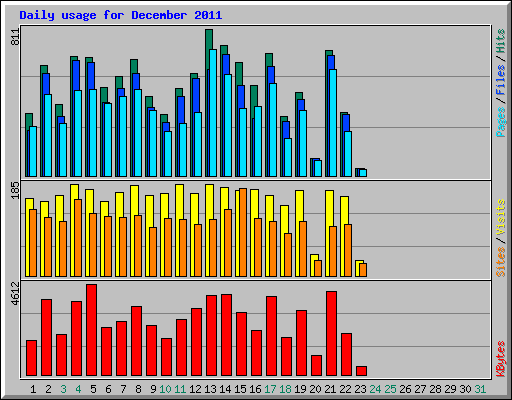Click weekend day '25' on the x-axis

tap(390, 389)
